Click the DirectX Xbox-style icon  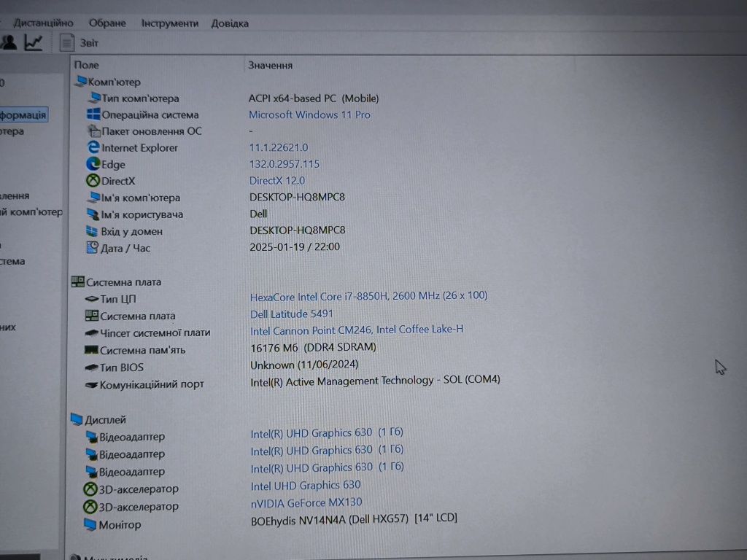pos(93,181)
